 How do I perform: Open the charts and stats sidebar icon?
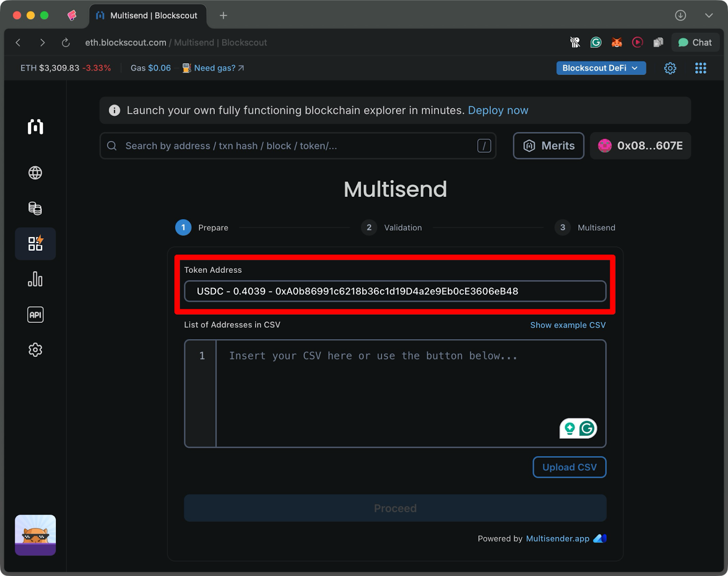(35, 279)
